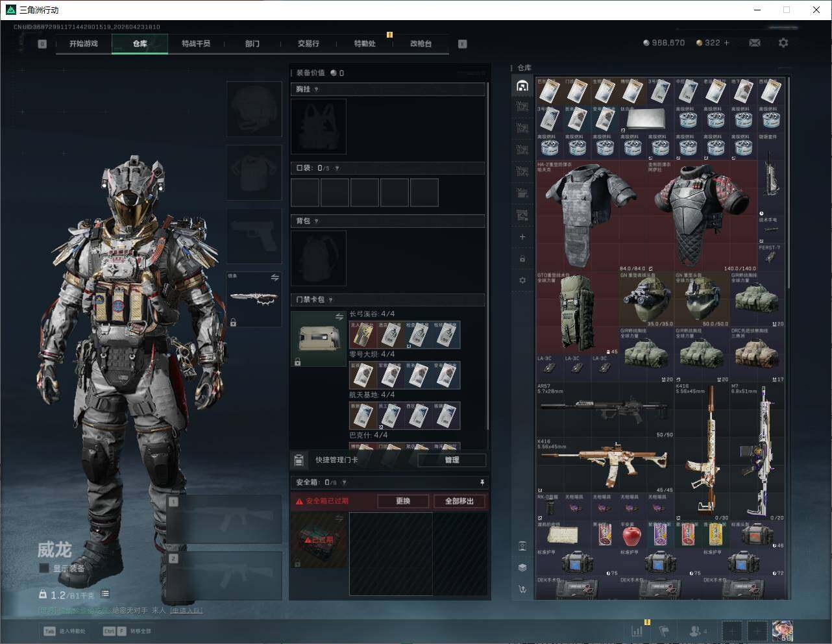The height and width of the screenshot is (644, 832).
Task: Click the 零号大坝: 4/4 card group label
Action: pos(372,354)
